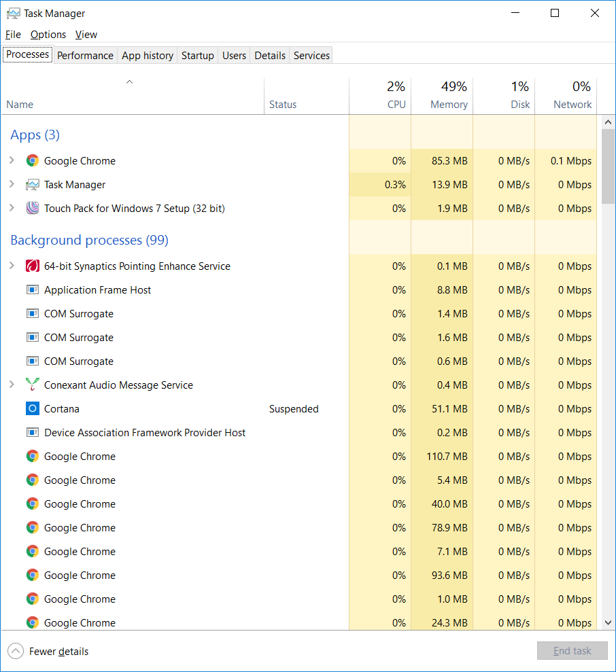Expand 64-bit Synaptics Pointing Enhance Service

pos(12,266)
